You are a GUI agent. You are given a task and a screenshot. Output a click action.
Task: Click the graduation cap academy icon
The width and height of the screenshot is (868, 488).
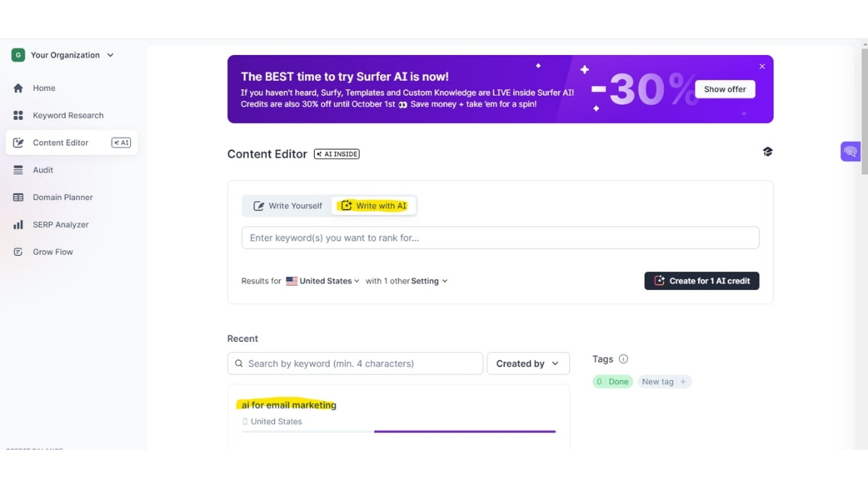[x=767, y=152]
